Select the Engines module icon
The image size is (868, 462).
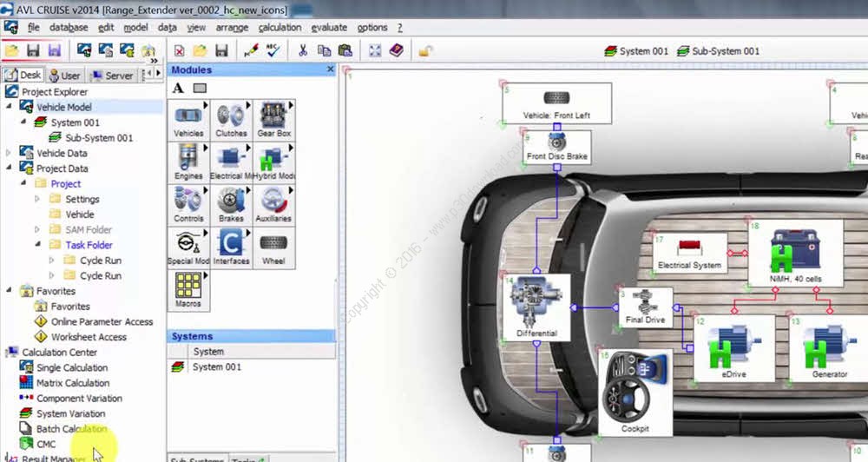(x=188, y=163)
